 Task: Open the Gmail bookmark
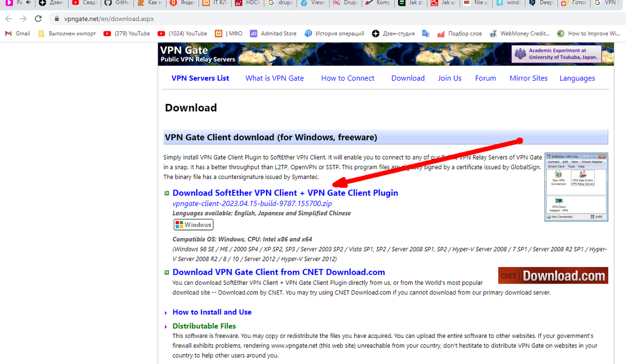coord(17,33)
